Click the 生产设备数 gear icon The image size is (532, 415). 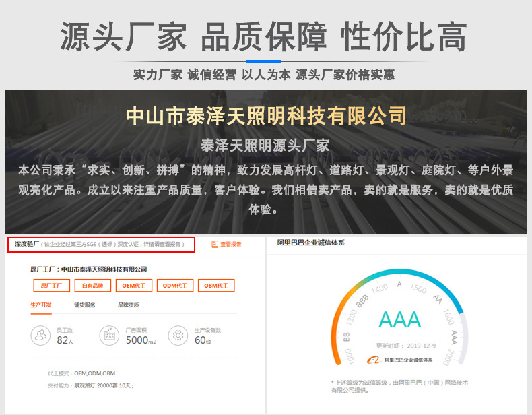(178, 336)
